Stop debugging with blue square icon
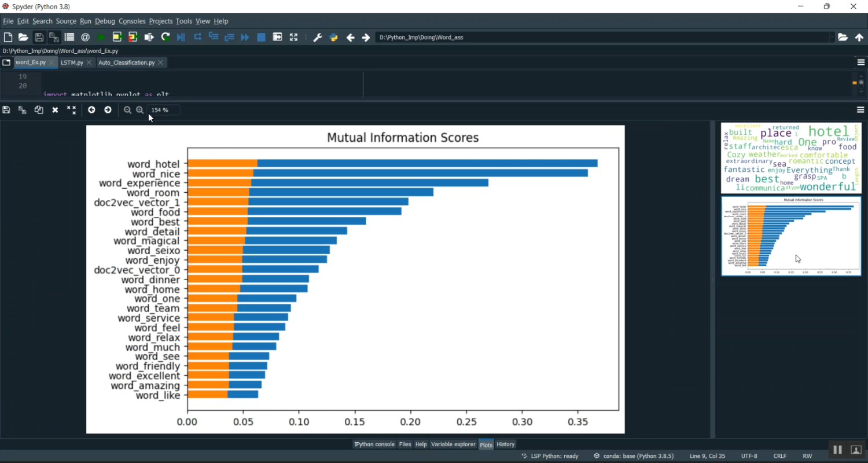 pos(261,38)
